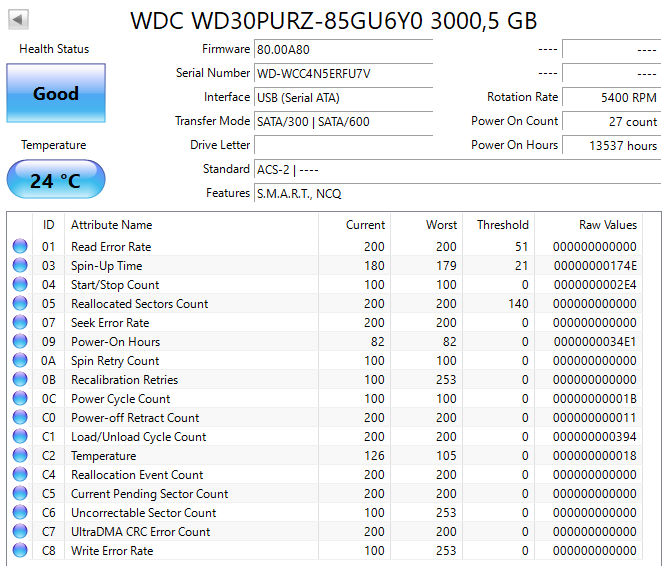Select the Spin Retry Count attribute name
The image size is (669, 566).
115,361
